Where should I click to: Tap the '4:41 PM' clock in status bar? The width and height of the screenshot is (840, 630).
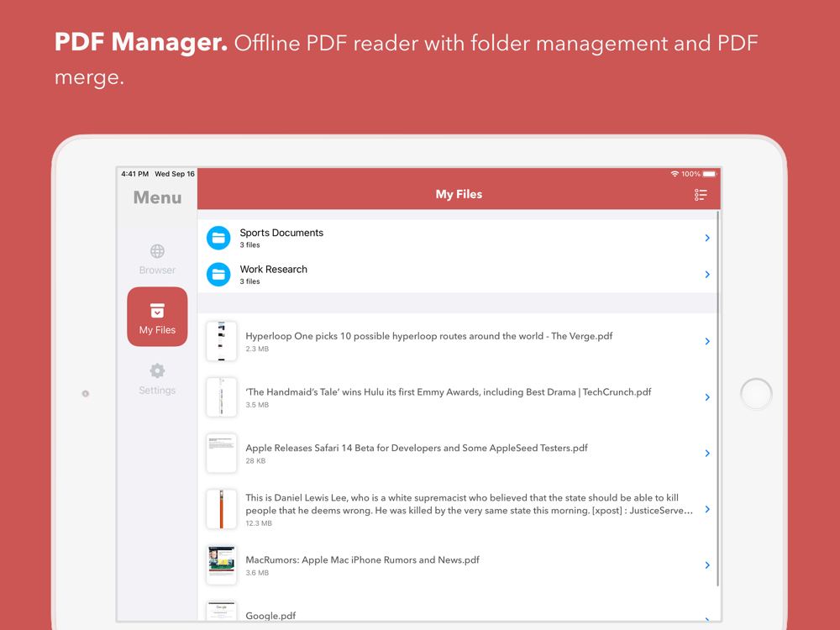(x=135, y=174)
